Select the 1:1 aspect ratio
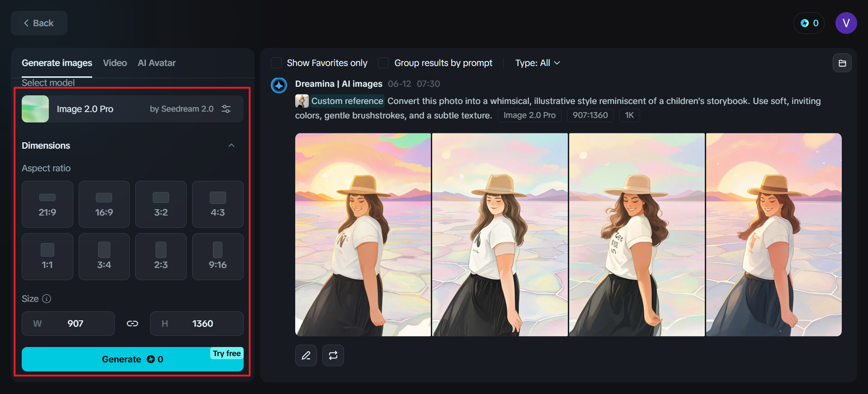This screenshot has width=868, height=394. pos(47,257)
